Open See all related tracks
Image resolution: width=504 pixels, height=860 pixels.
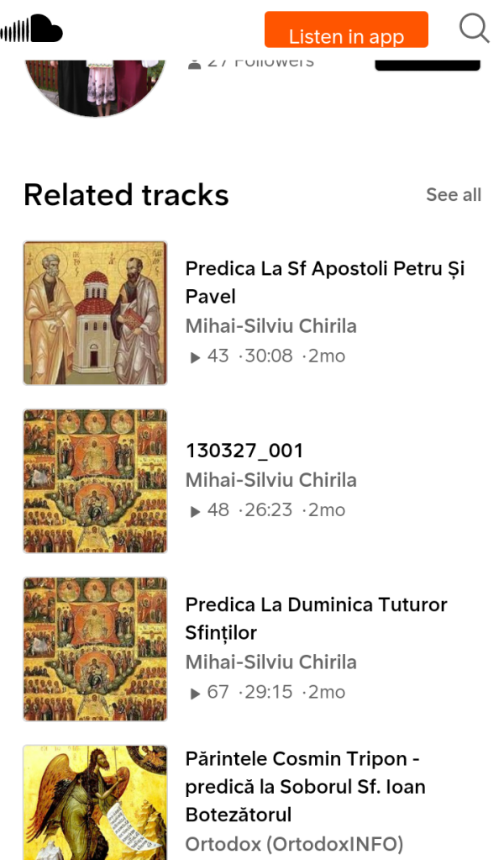click(x=453, y=195)
